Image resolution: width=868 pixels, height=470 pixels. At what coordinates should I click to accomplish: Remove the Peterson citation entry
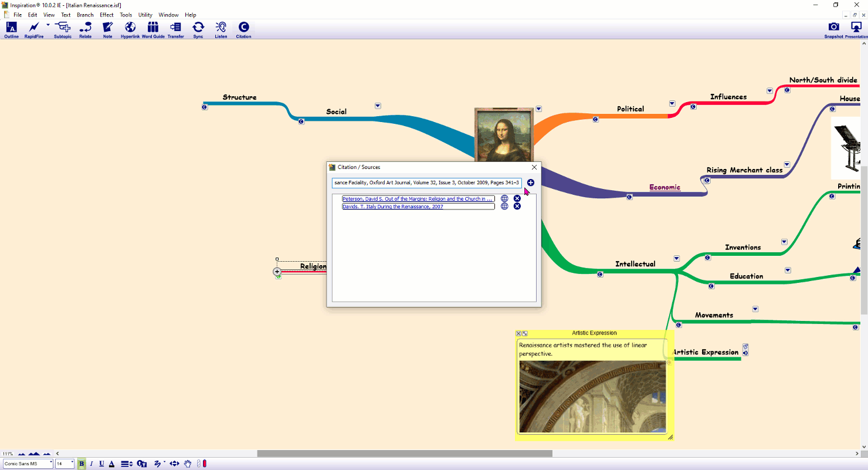517,199
